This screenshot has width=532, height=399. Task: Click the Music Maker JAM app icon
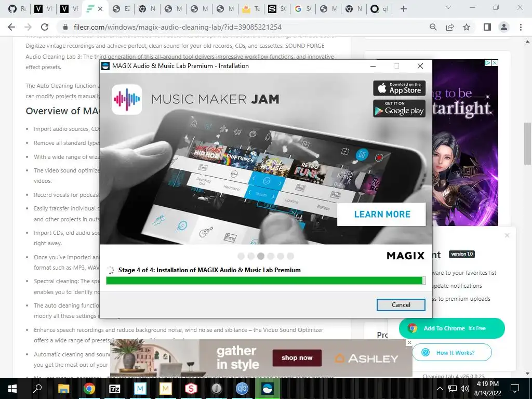(127, 99)
